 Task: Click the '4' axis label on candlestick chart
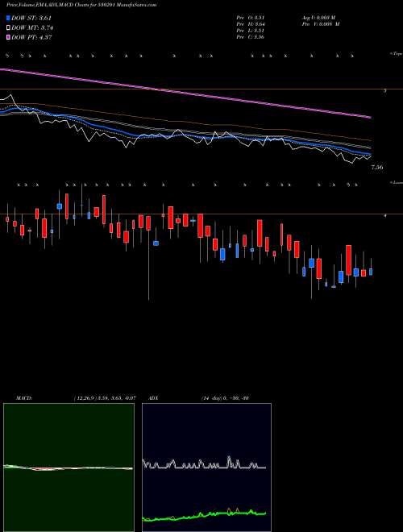384,215
